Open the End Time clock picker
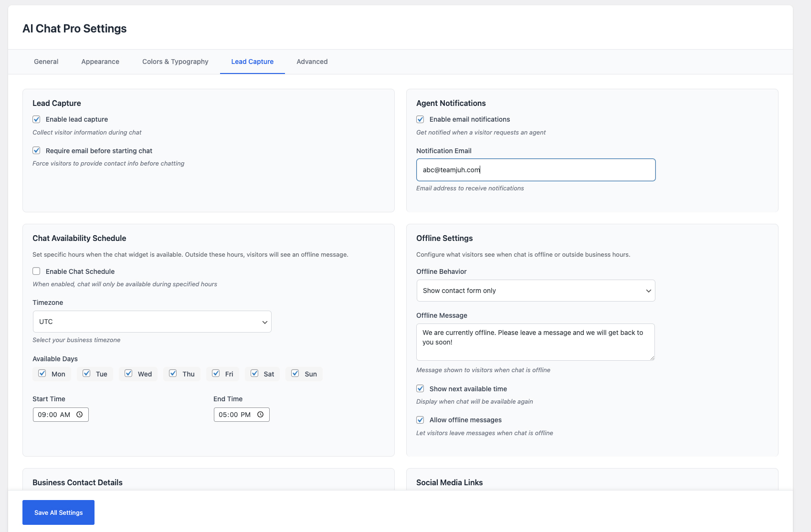 coord(260,414)
